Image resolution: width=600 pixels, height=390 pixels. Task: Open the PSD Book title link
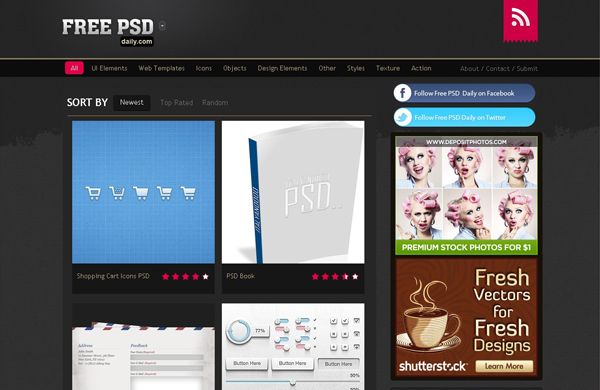coord(240,276)
